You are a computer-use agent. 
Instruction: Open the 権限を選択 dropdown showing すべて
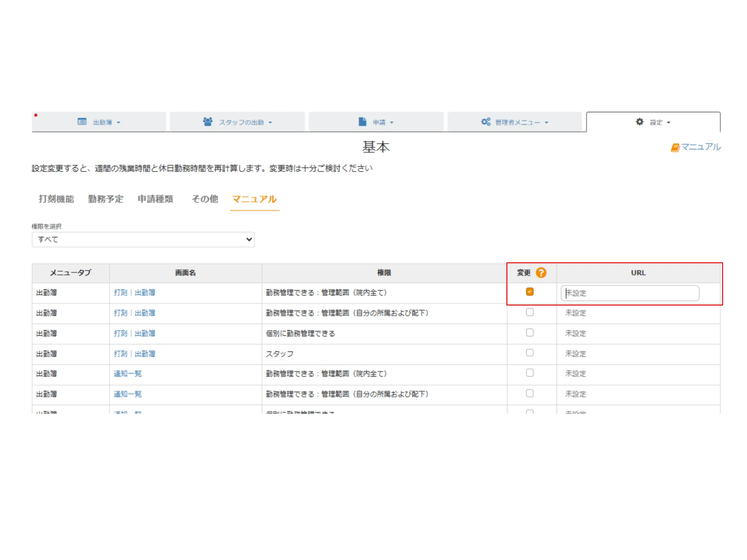click(x=143, y=240)
